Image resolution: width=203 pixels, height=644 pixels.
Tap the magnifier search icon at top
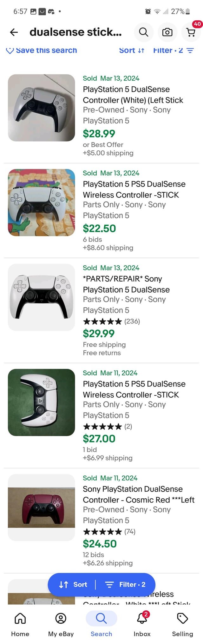click(x=144, y=32)
